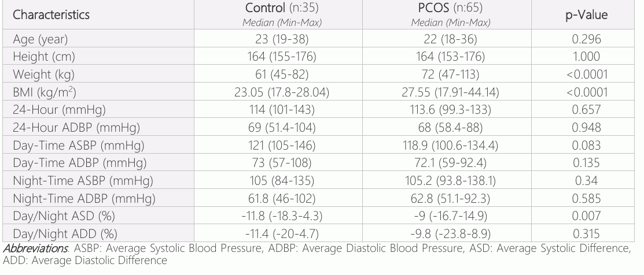Click the Day/Night ADD (%) row label
This screenshot has height=275, width=644.
pyautogui.click(x=65, y=234)
